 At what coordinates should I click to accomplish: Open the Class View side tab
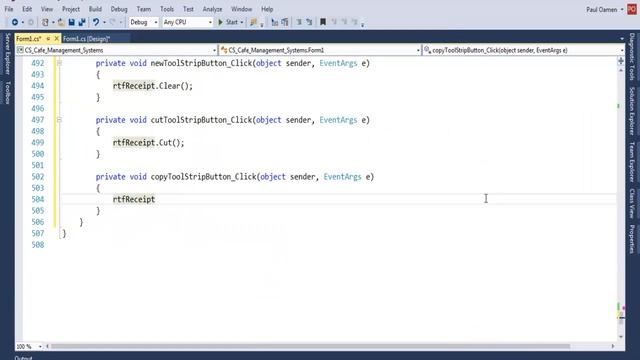pyautogui.click(x=632, y=203)
